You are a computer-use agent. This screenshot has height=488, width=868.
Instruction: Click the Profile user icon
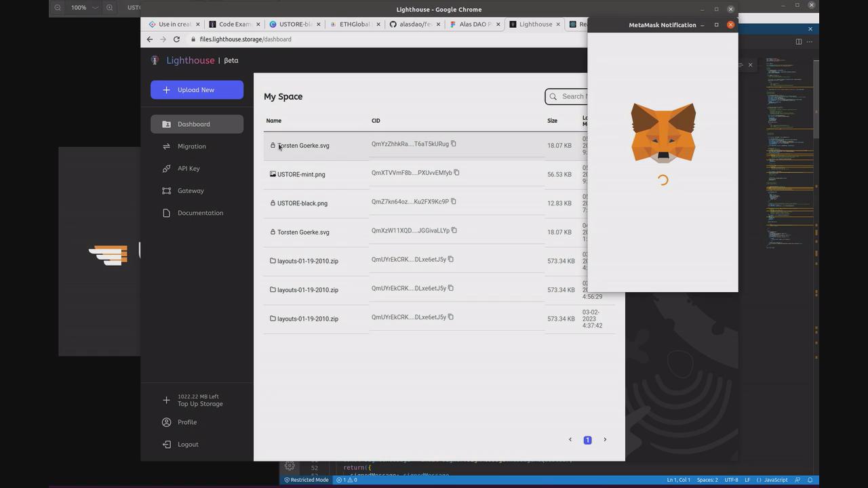166,422
